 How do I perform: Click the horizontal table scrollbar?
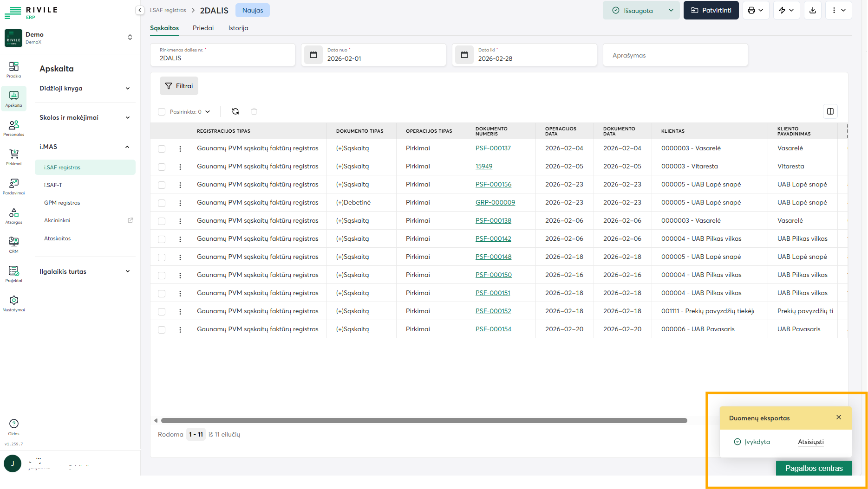[x=424, y=421]
